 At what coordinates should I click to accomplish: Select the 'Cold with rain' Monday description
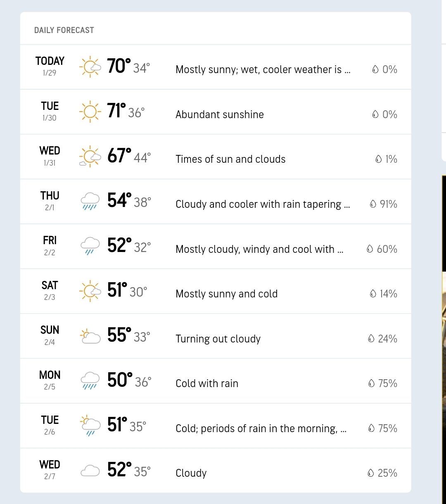click(207, 383)
